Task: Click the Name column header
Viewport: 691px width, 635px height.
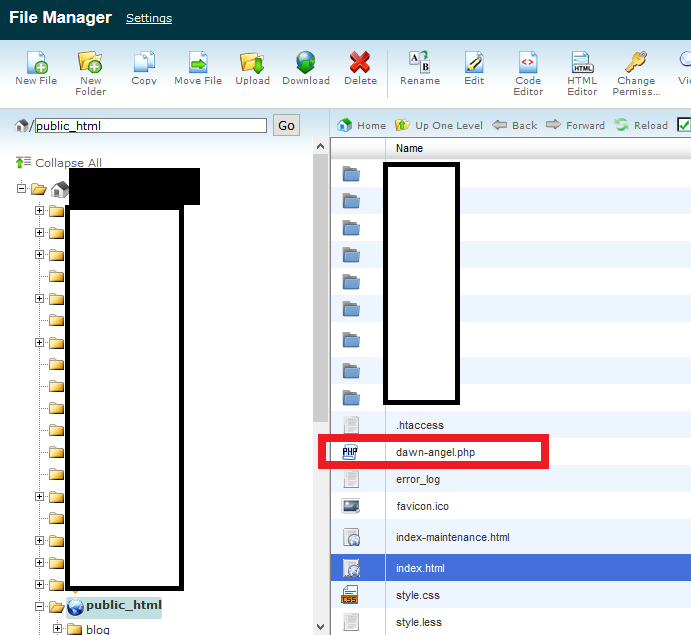Action: coord(409,148)
